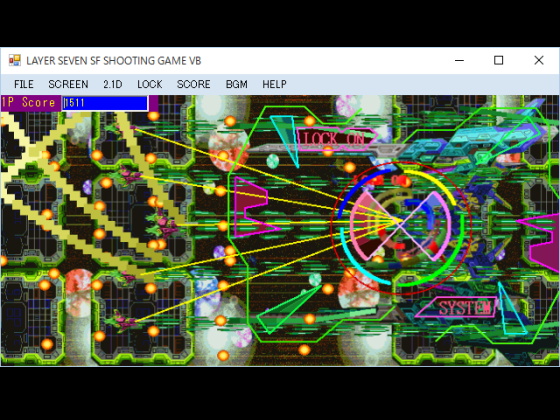
Task: Click the pink LOCK ON indicator
Action: point(336,139)
